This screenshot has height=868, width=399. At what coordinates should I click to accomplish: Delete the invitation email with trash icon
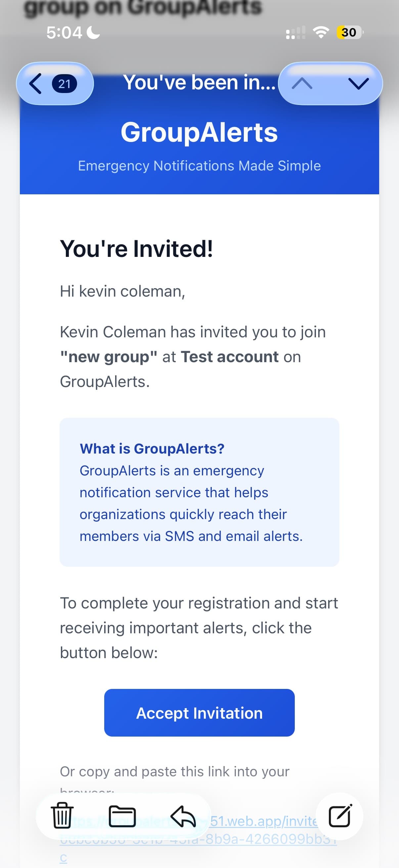[62, 816]
